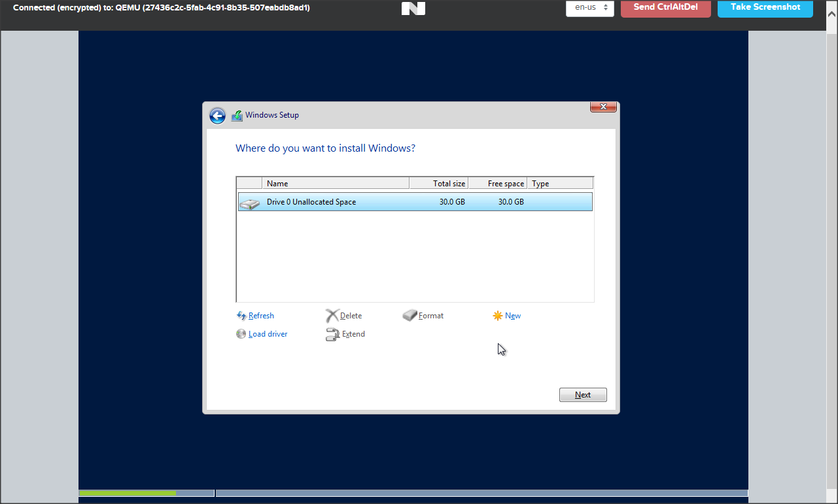Click the Take Screenshot button

coord(765,8)
